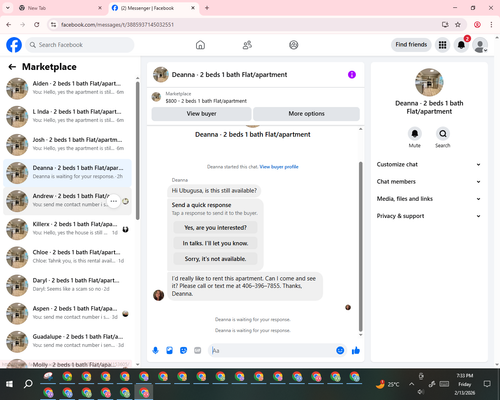
Task: Open the Killerx conversation
Action: pyautogui.click(x=67, y=229)
